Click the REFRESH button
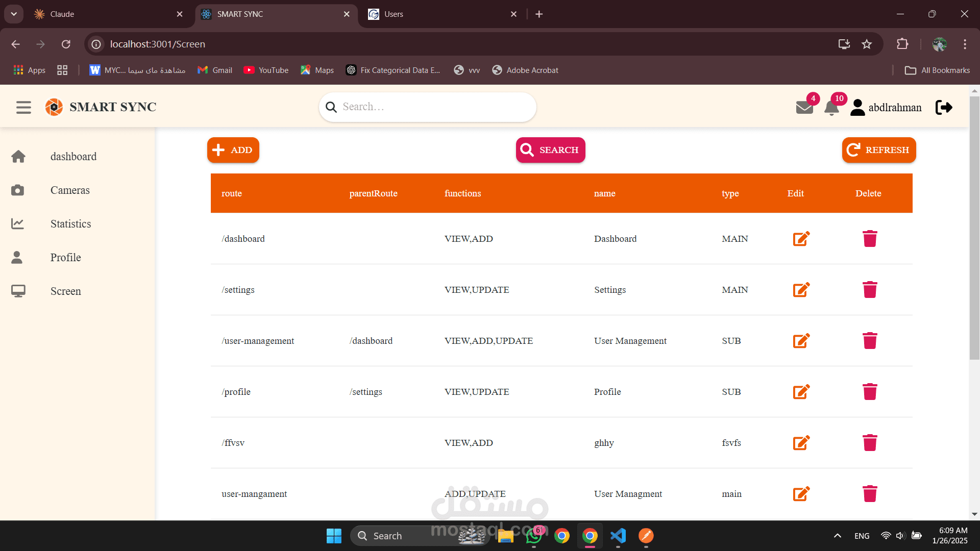Image resolution: width=980 pixels, height=551 pixels. 878,150
